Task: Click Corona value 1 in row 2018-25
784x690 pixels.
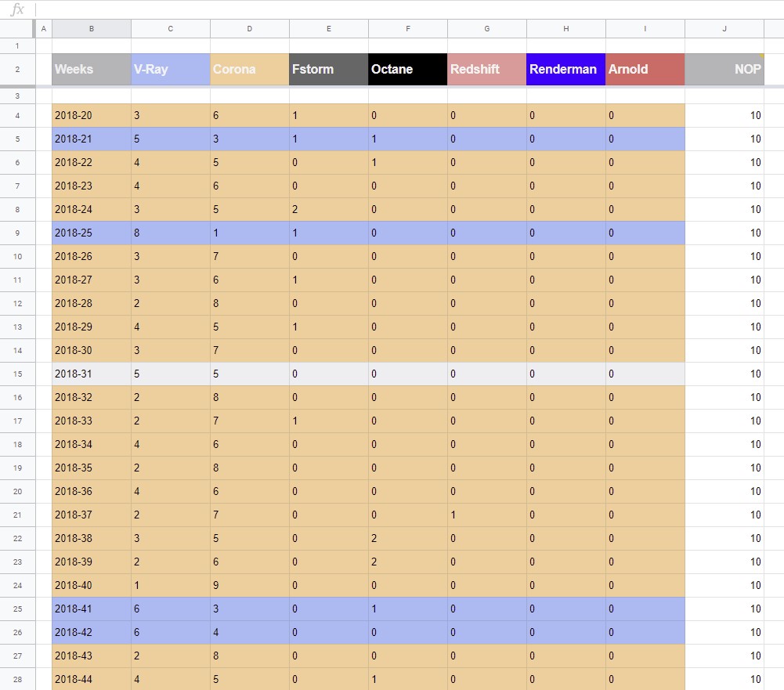Action: [x=250, y=233]
